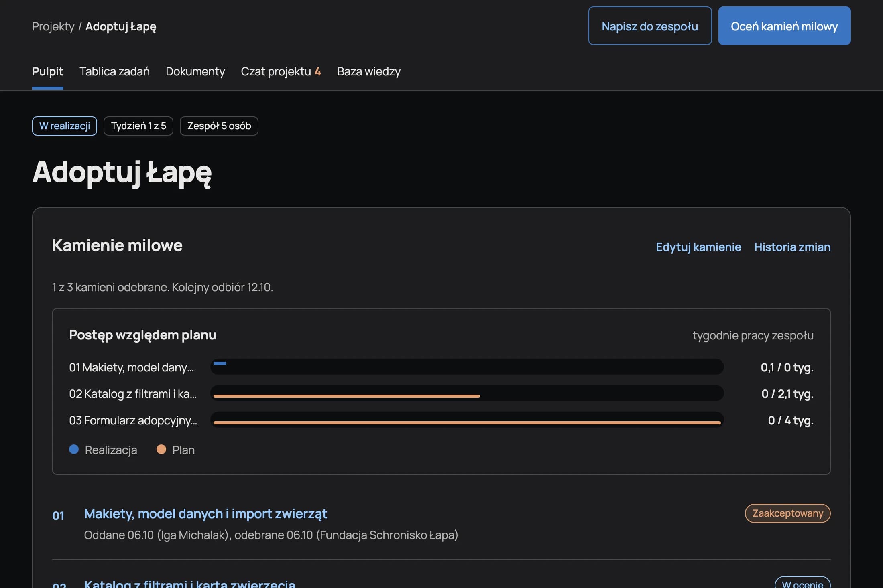This screenshot has height=588, width=883.
Task: Click the text '0 / 2,1 tyg.'
Action: point(787,394)
